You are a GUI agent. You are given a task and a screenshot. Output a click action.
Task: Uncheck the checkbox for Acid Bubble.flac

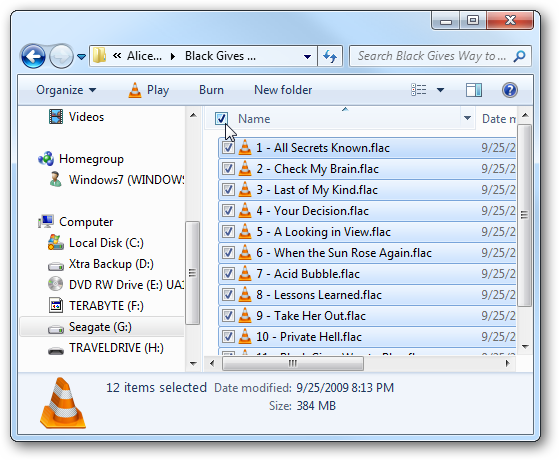click(x=228, y=274)
